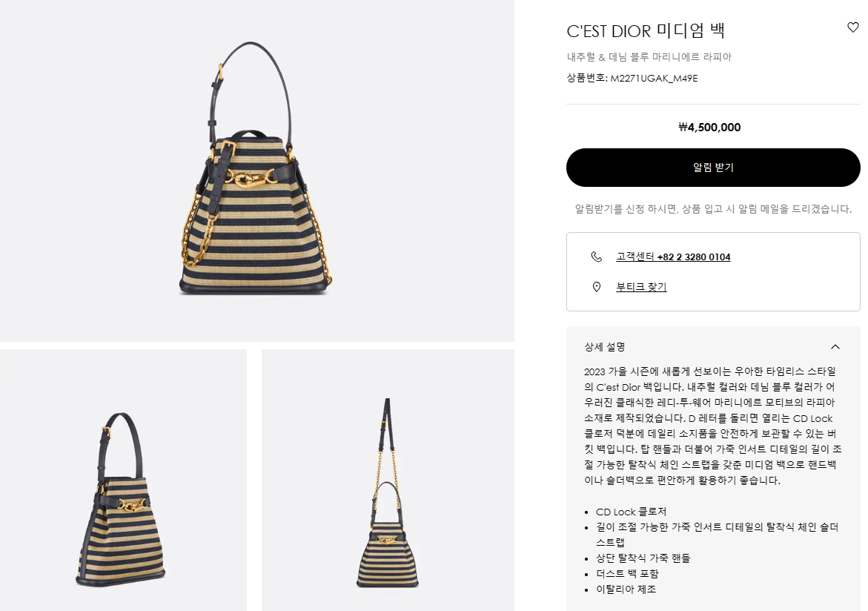Image resolution: width=868 pixels, height=611 pixels.
Task: Collapse the 상세 설명 section chevron
Action: 835,347
